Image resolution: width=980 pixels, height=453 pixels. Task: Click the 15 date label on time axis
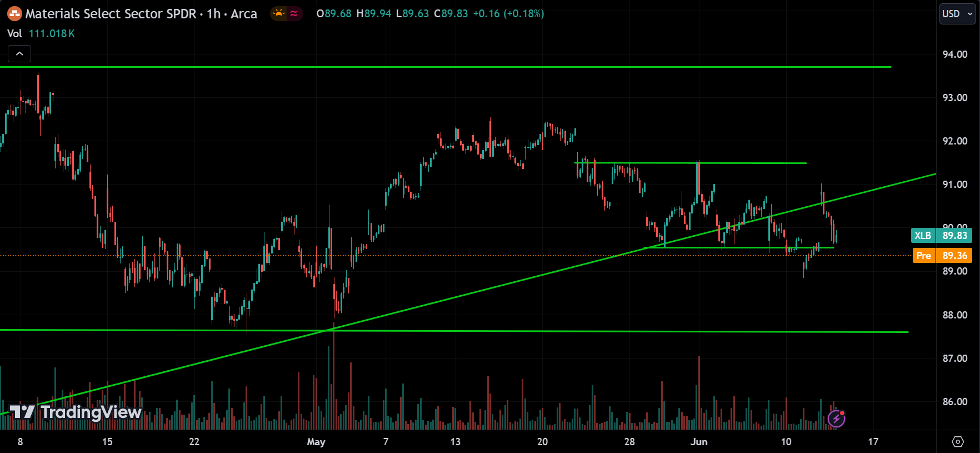pos(107,442)
